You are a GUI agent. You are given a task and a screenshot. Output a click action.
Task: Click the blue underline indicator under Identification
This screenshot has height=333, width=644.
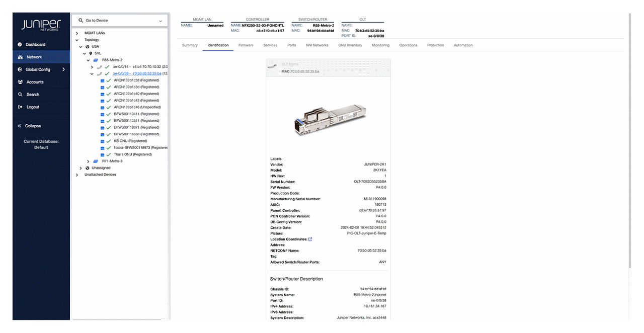tap(217, 50)
